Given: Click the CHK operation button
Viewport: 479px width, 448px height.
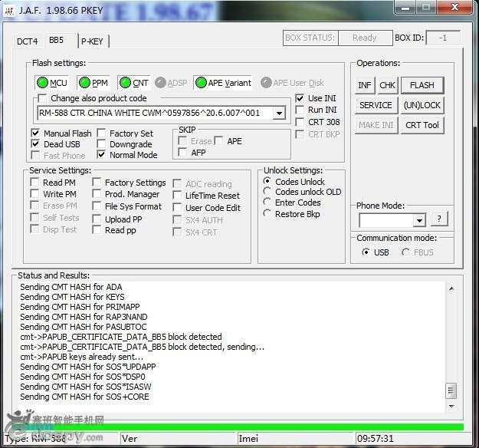Looking at the screenshot, I should [387, 85].
